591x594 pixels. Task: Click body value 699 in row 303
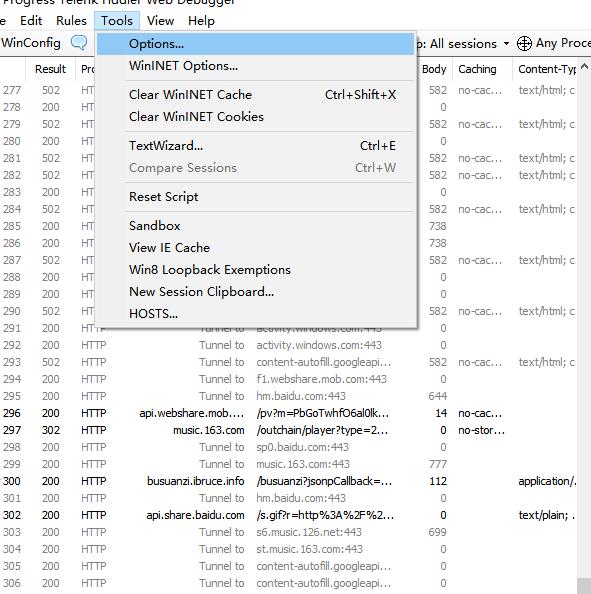pos(438,532)
